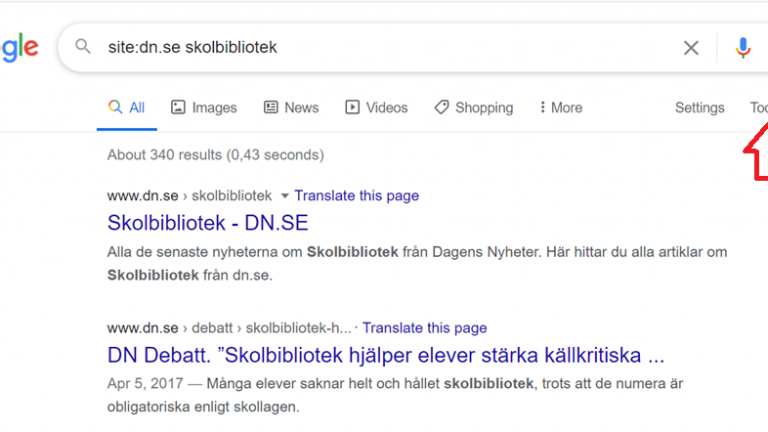Open the DN Debatt Skolbibliotek article link
The width and height of the screenshot is (768, 432).
[x=386, y=355]
